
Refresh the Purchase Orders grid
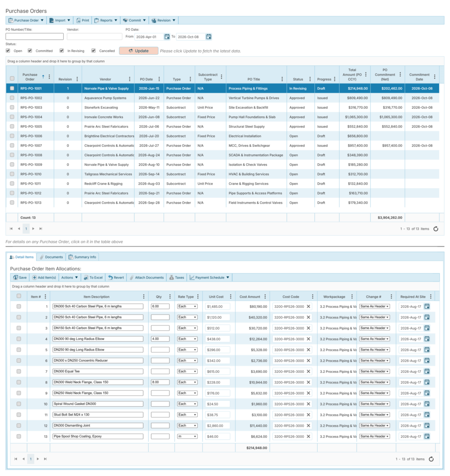pyautogui.click(x=436, y=229)
